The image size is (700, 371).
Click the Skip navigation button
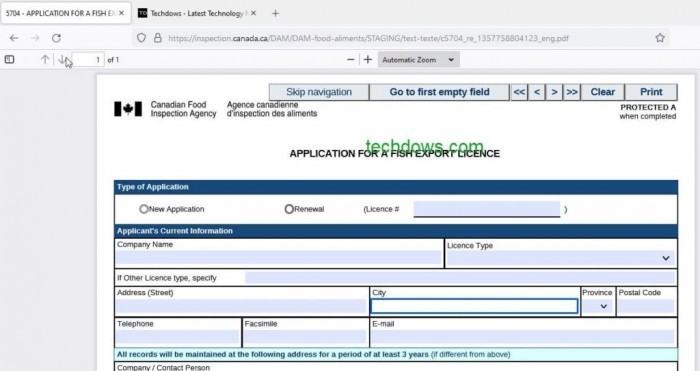tap(319, 92)
